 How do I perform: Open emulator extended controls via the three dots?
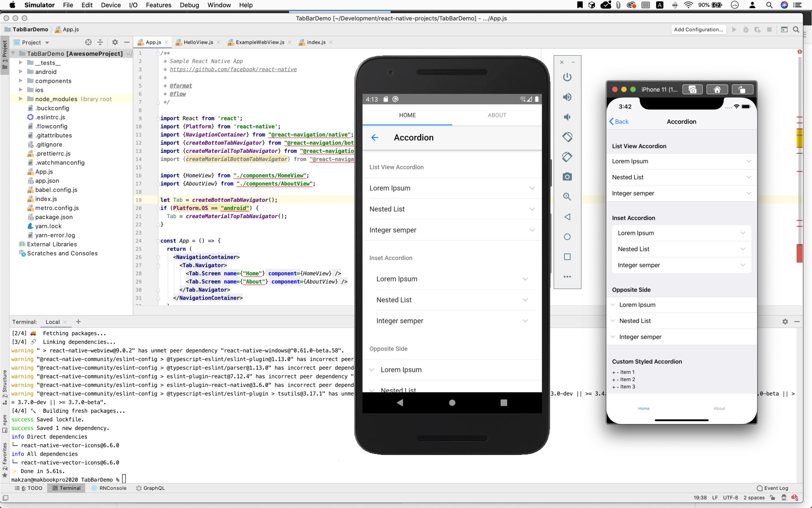(x=567, y=277)
